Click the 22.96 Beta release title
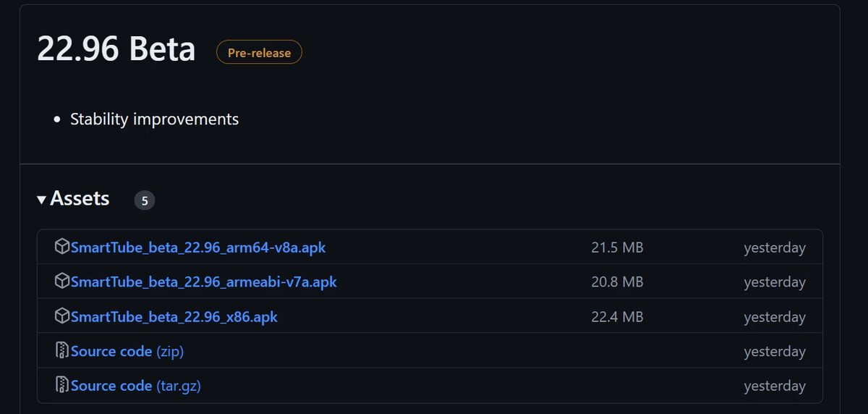The width and height of the screenshot is (868, 414). point(116,49)
